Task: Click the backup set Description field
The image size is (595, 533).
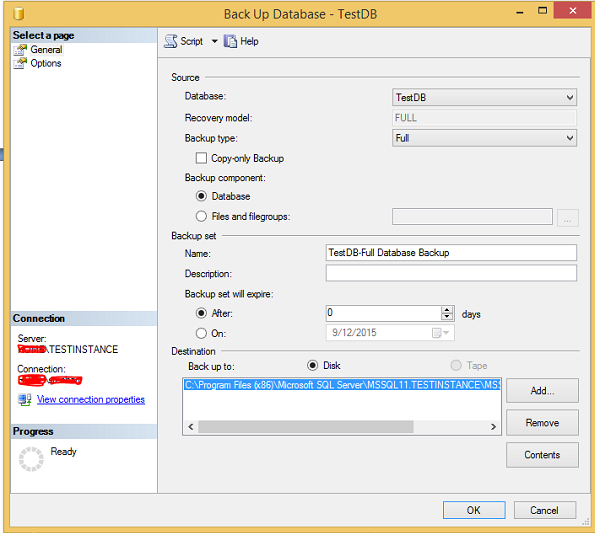Action: point(451,273)
